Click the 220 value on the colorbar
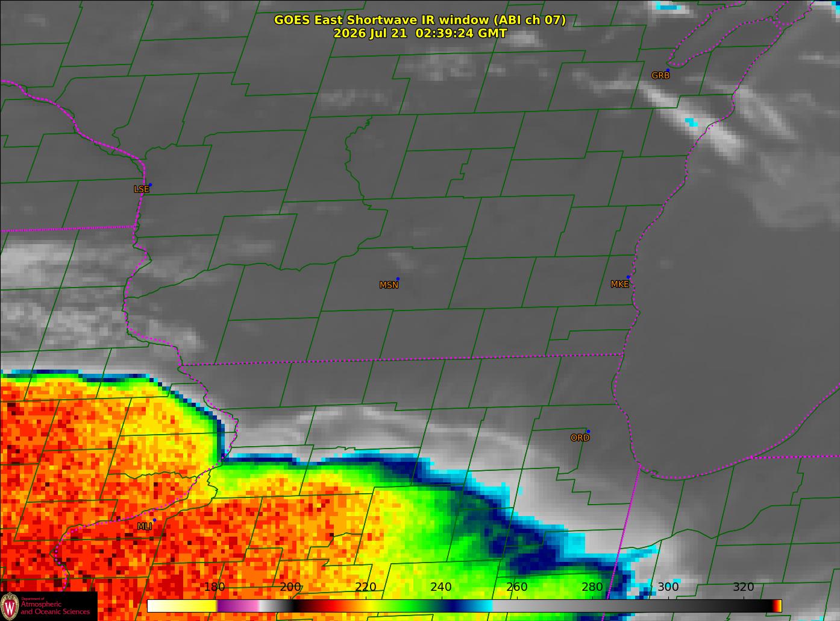The image size is (840, 621). click(366, 587)
